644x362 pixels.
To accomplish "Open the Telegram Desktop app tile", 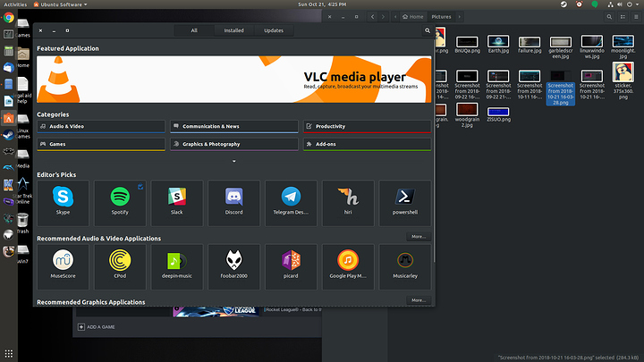I will pyautogui.click(x=291, y=202).
